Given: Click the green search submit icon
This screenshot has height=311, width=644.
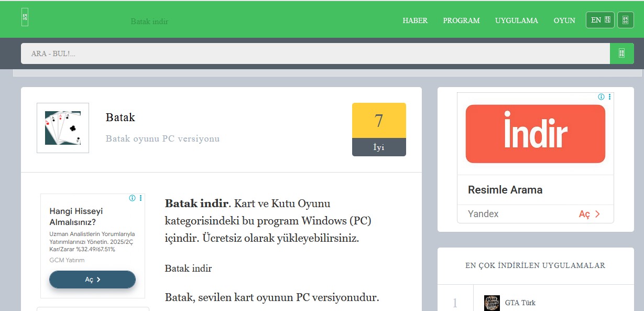Looking at the screenshot, I should click(x=621, y=53).
